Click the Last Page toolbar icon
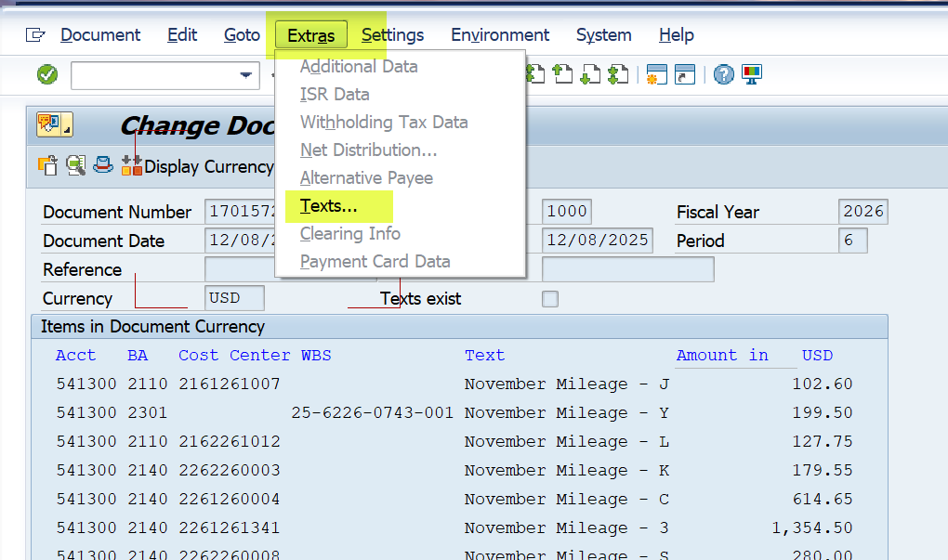This screenshot has height=560, width=948. coord(617,75)
